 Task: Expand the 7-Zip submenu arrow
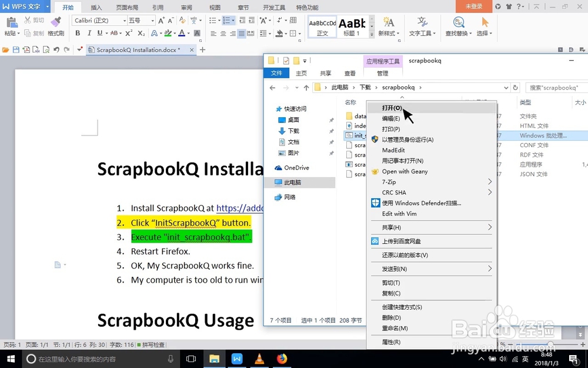(490, 182)
